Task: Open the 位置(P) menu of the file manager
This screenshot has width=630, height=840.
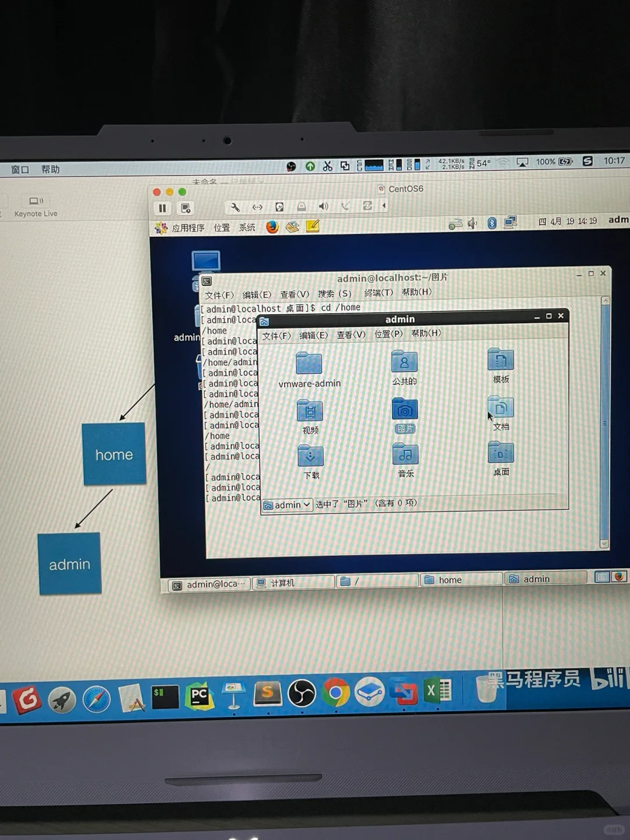Action: 387,334
